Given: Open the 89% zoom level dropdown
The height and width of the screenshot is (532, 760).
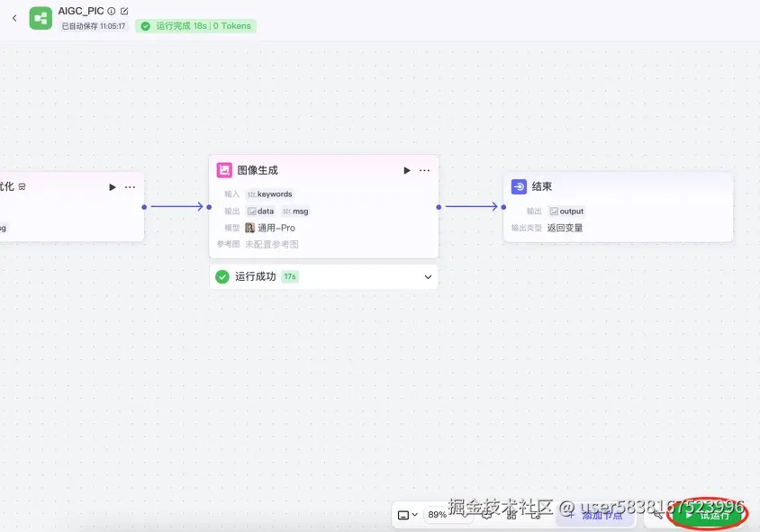Looking at the screenshot, I should click(x=438, y=516).
